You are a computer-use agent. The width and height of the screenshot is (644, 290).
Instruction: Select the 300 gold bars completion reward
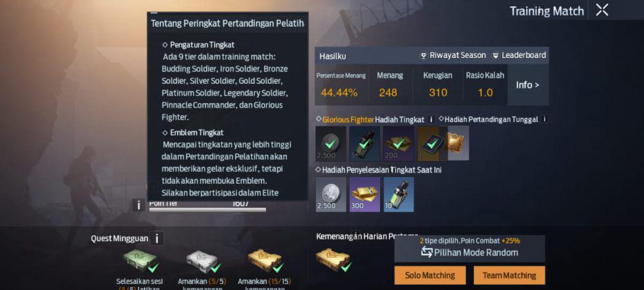click(365, 194)
